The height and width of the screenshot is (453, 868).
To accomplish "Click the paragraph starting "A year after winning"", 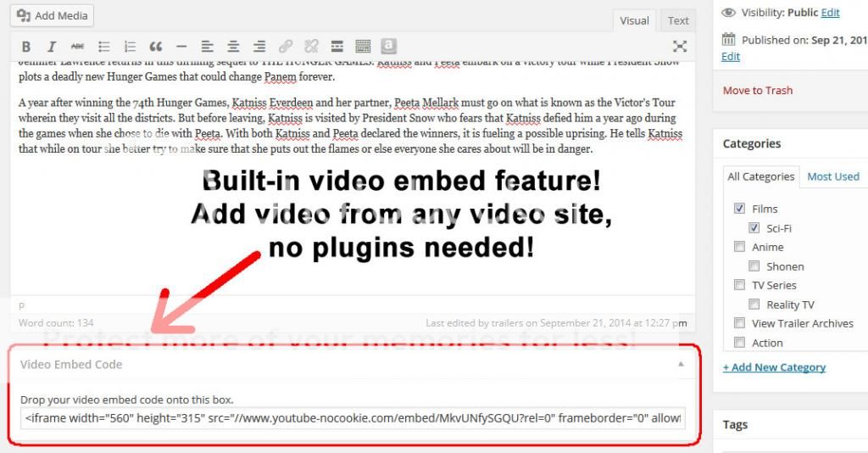I will tap(350, 126).
